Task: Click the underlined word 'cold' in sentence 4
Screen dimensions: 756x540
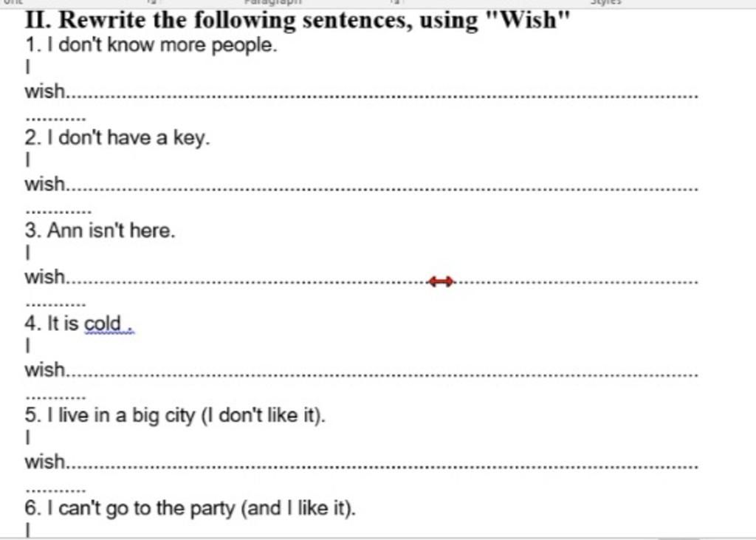Action: click(x=103, y=324)
